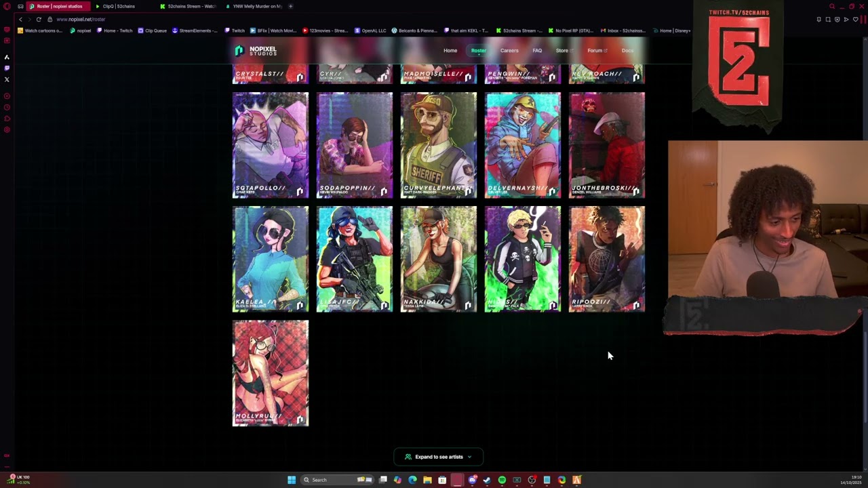The height and width of the screenshot is (488, 868).
Task: Open 'Clip Queue' bookmark
Action: point(152,30)
